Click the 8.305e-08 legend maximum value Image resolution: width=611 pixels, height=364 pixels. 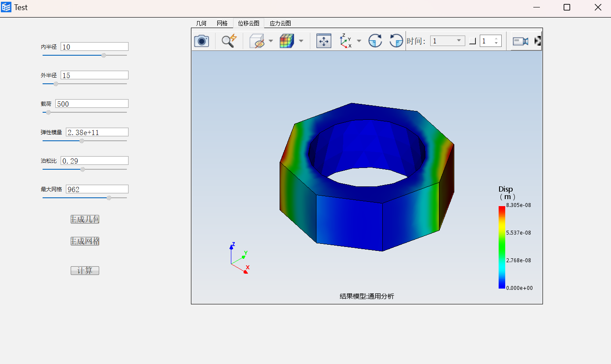pyautogui.click(x=518, y=205)
